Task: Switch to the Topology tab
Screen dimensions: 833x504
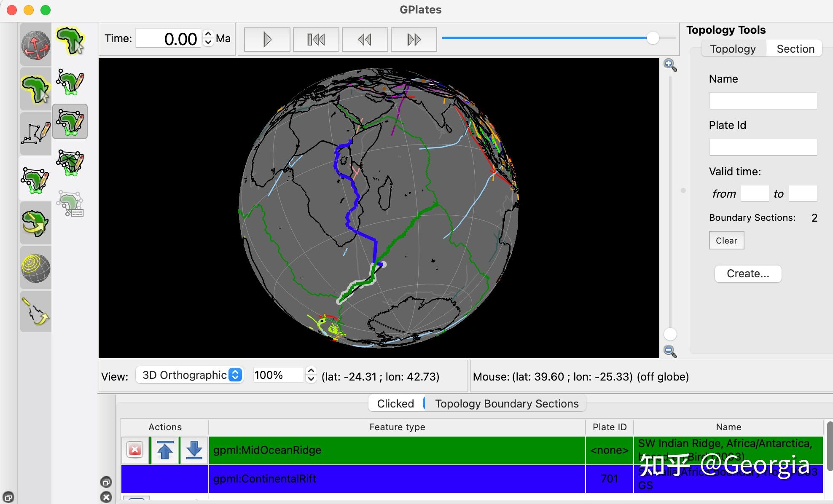Action: click(733, 49)
